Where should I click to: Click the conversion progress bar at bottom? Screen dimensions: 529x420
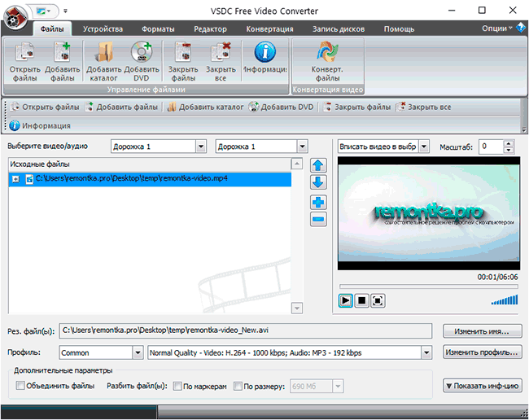[x=264, y=412]
